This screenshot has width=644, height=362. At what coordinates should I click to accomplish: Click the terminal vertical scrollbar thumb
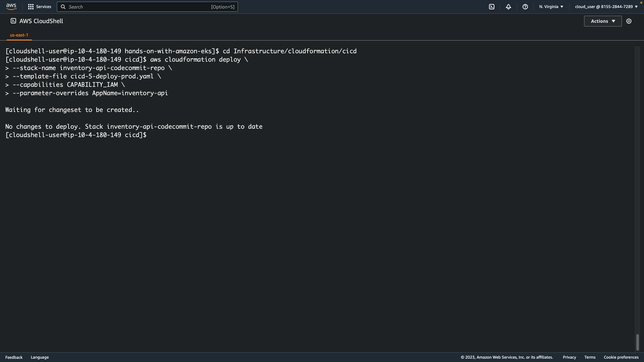637,342
